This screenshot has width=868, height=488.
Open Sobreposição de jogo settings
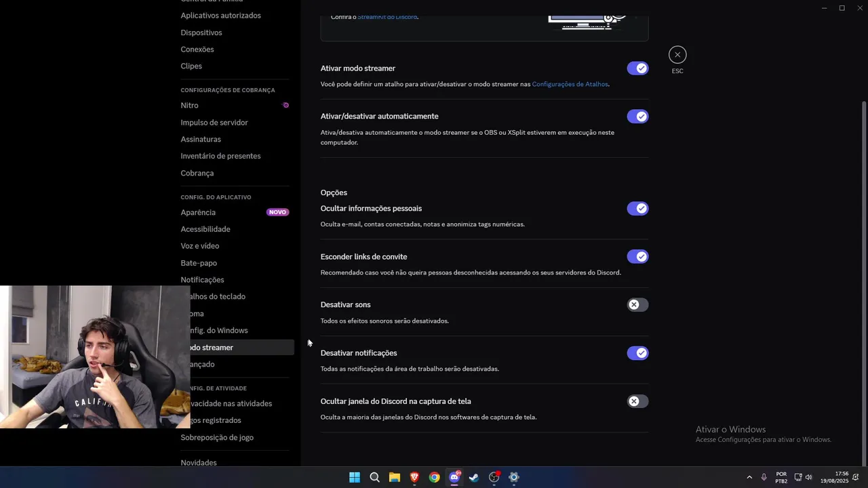[217, 438]
